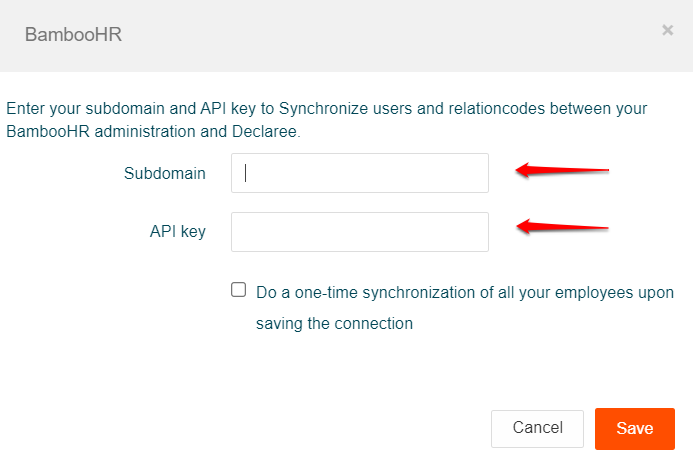The image size is (693, 457).
Task: Enable the one-time synchronization checkbox
Action: coord(238,290)
